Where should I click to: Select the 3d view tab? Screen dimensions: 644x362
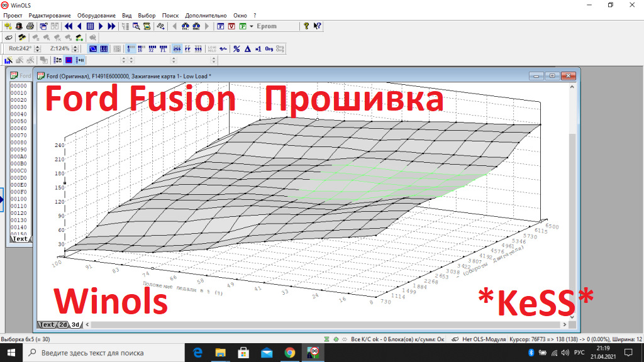75,325
